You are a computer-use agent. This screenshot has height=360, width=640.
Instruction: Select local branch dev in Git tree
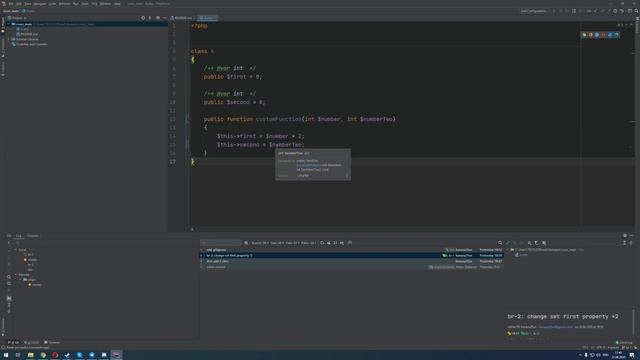click(29, 270)
